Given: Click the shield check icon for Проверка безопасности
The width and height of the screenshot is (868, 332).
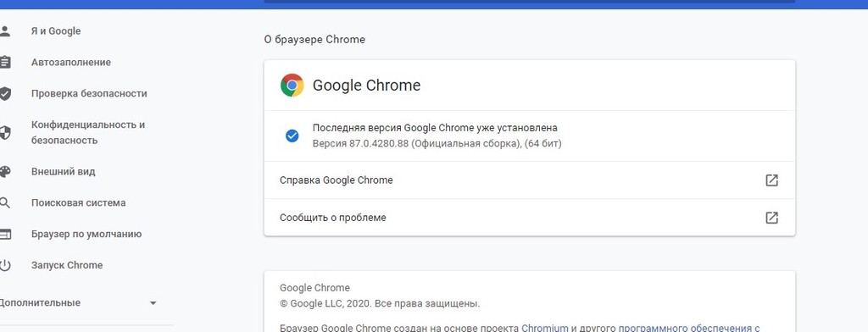Looking at the screenshot, I should tap(4, 93).
